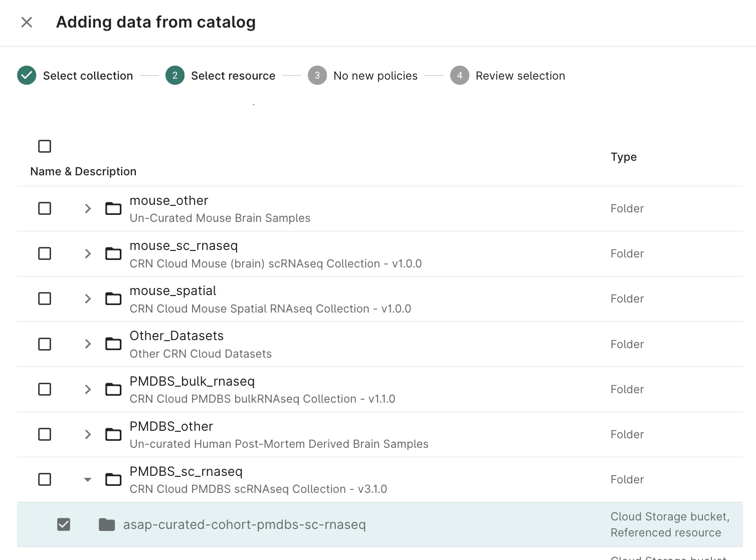Click the green Select collection checkmark circle
The image size is (756, 560).
pyautogui.click(x=27, y=75)
